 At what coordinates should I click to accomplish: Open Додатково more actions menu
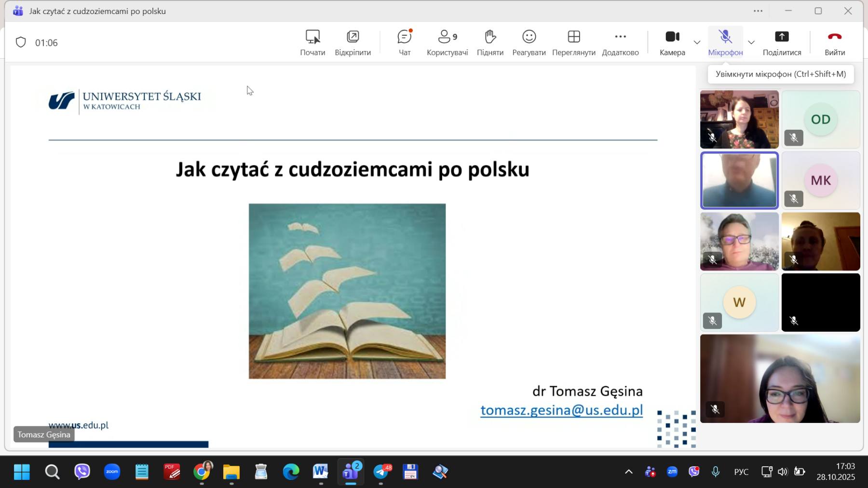coord(620,42)
